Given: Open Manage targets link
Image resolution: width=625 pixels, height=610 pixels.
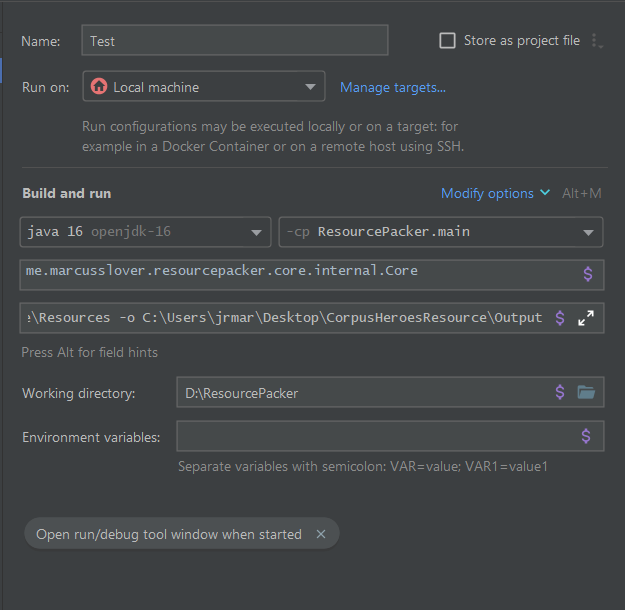Looking at the screenshot, I should [x=393, y=87].
